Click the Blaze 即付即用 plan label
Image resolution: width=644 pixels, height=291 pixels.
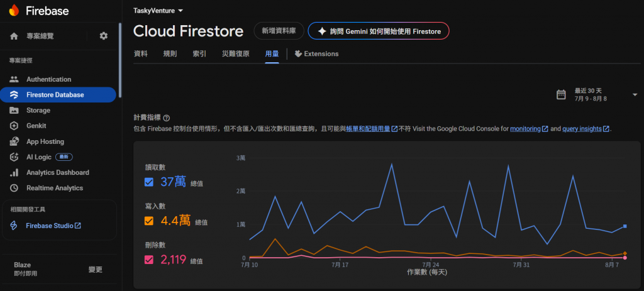25,269
